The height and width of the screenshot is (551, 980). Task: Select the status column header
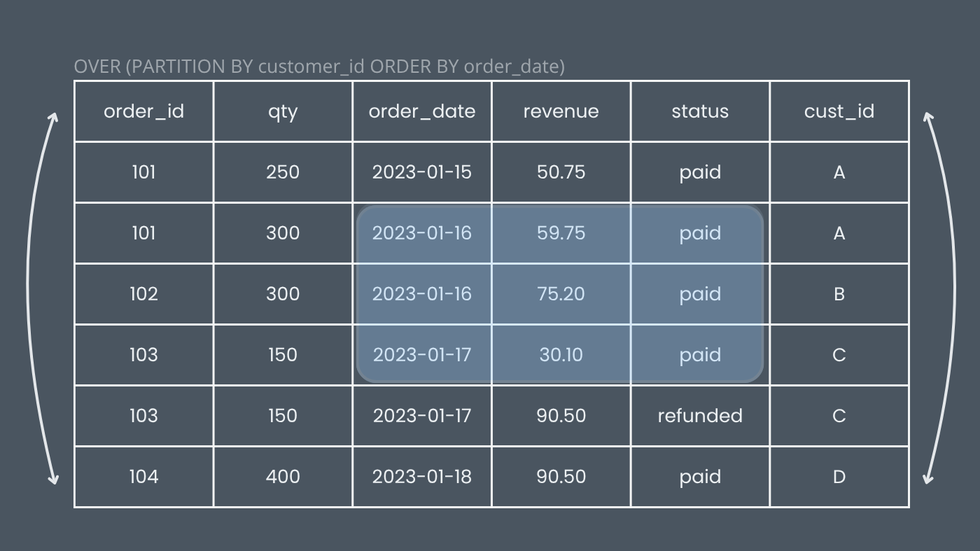(700, 111)
